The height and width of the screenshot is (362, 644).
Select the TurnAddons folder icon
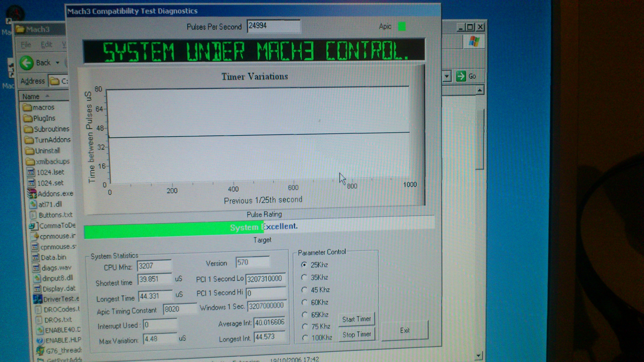(x=29, y=140)
